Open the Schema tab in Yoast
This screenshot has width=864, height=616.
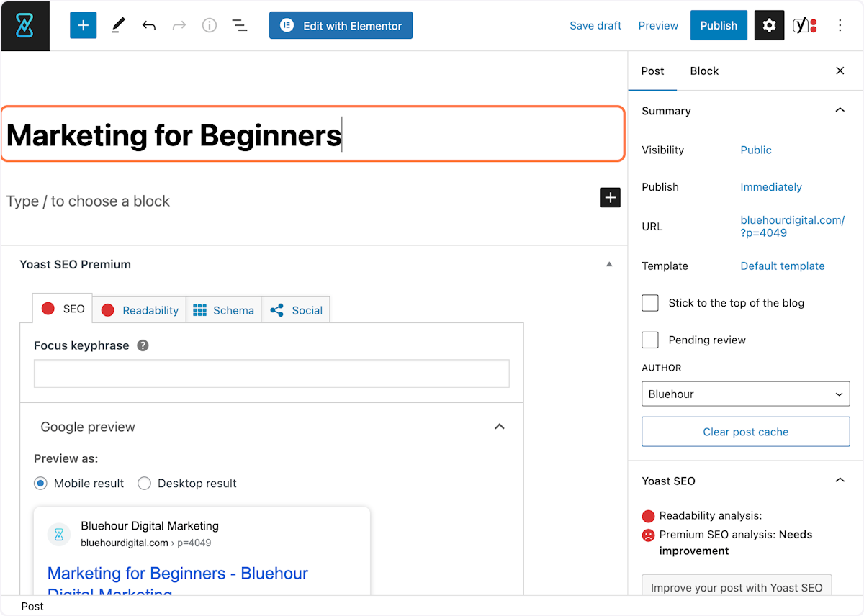point(224,310)
